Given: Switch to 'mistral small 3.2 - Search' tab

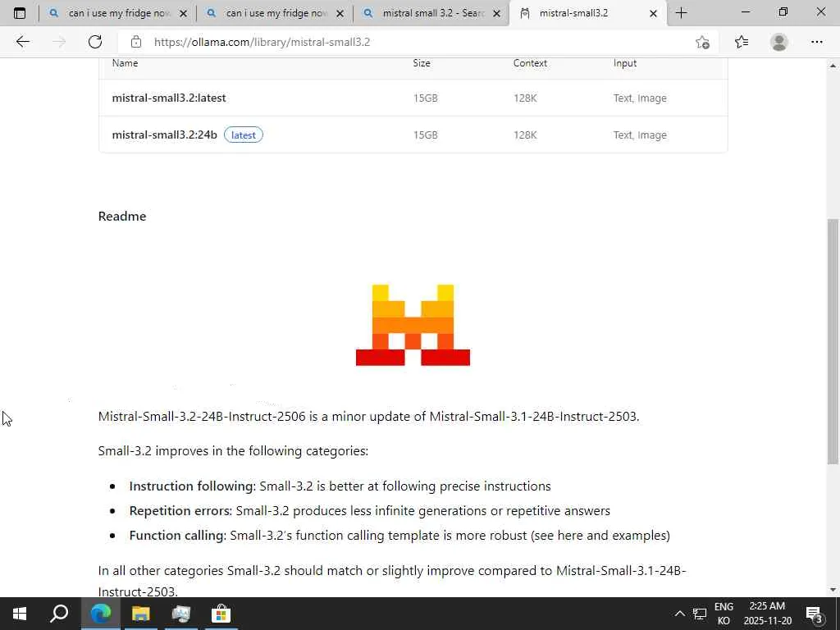Looking at the screenshot, I should [431, 13].
